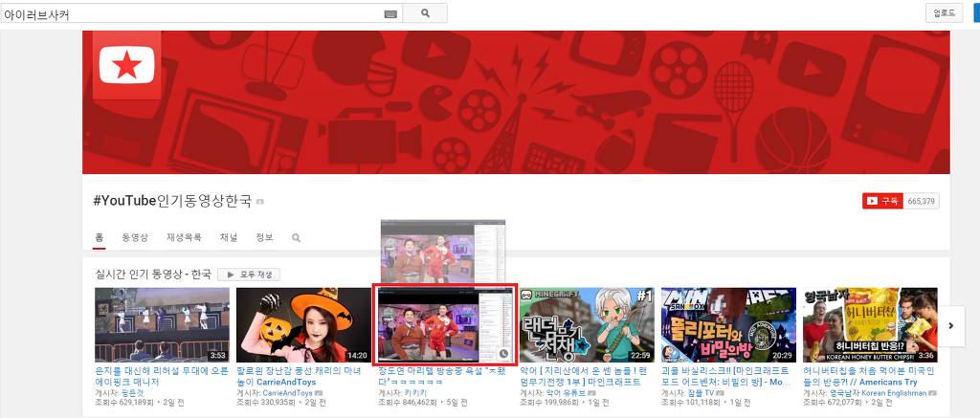Image resolution: width=980 pixels, height=418 pixels.
Task: Click next arrow to show more videos
Action: pos(952,325)
